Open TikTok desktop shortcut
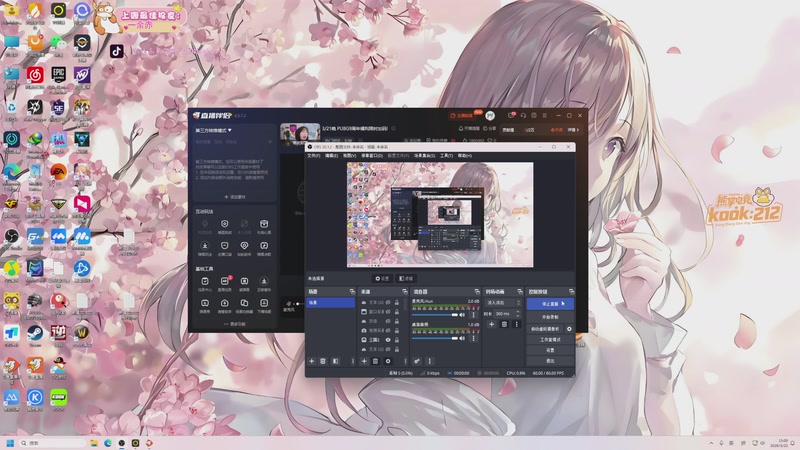This screenshot has width=800, height=450. pyautogui.click(x=117, y=51)
